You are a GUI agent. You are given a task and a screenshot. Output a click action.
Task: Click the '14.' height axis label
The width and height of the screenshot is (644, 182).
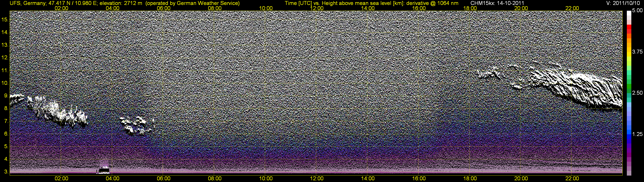click(5, 32)
